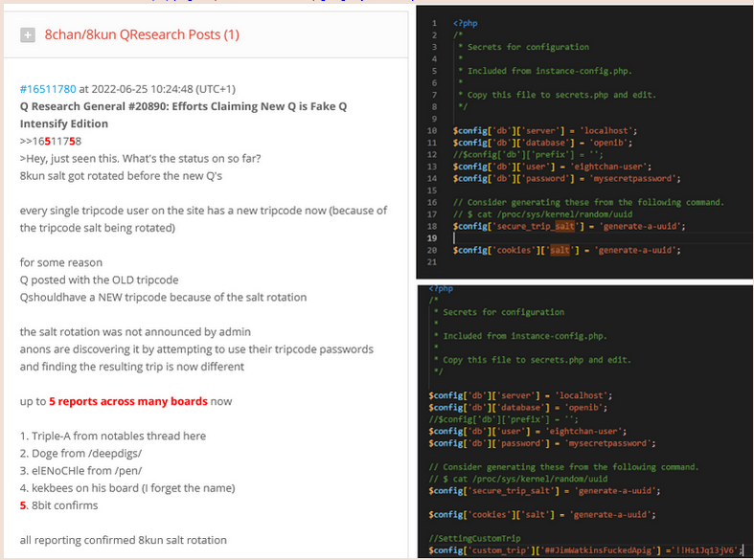Image resolution: width=754 pixels, height=560 pixels.
Task: Click db user 'eightchan-user' line in bottom editor
Action: point(528,432)
